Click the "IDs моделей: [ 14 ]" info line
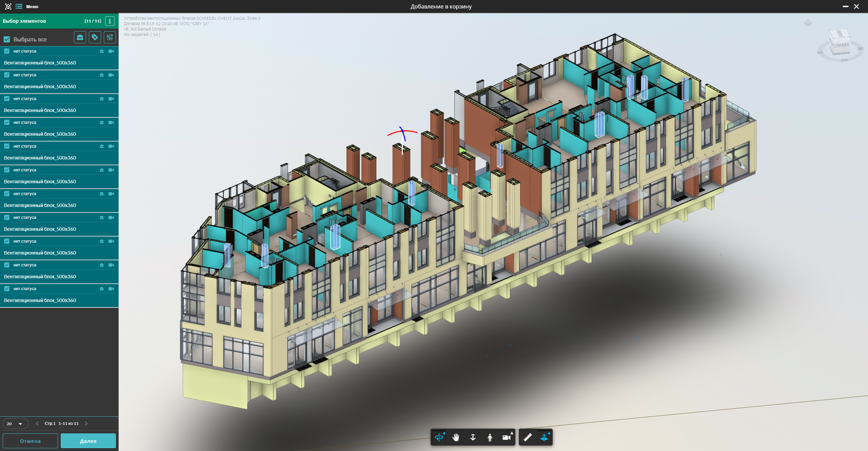Image resolution: width=868 pixels, height=451 pixels. pyautogui.click(x=142, y=35)
